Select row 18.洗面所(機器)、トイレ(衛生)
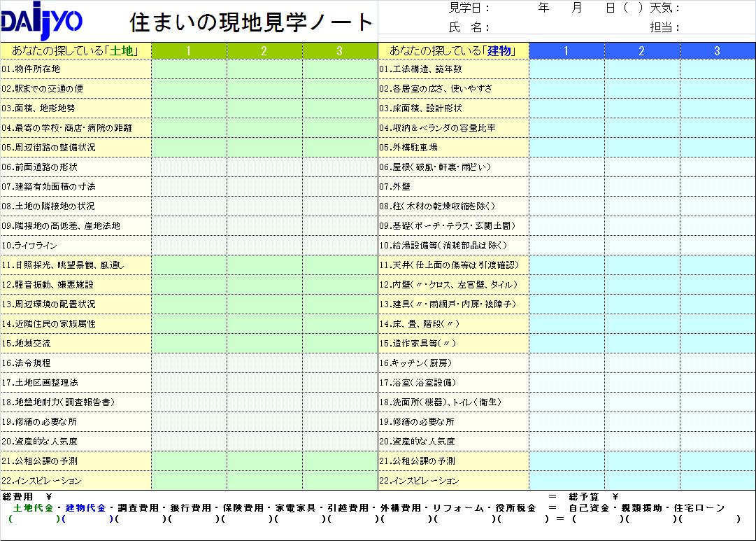This screenshot has width=756, height=541. click(x=453, y=402)
